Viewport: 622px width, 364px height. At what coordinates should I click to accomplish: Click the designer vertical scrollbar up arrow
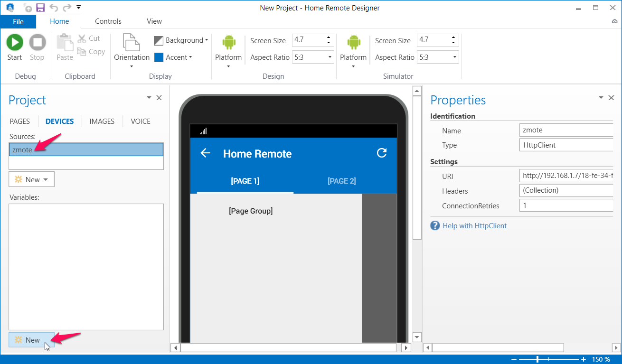[417, 91]
